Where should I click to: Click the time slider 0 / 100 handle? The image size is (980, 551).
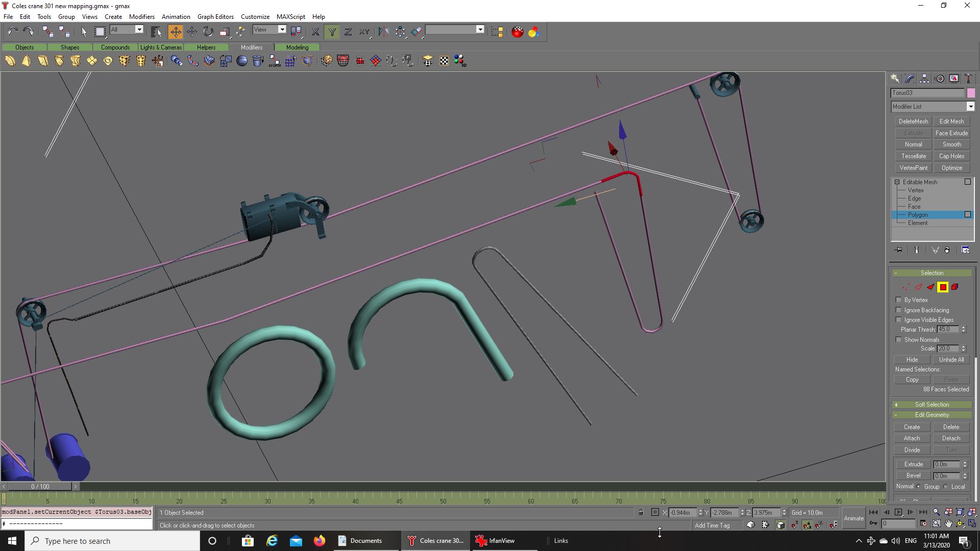tap(40, 487)
